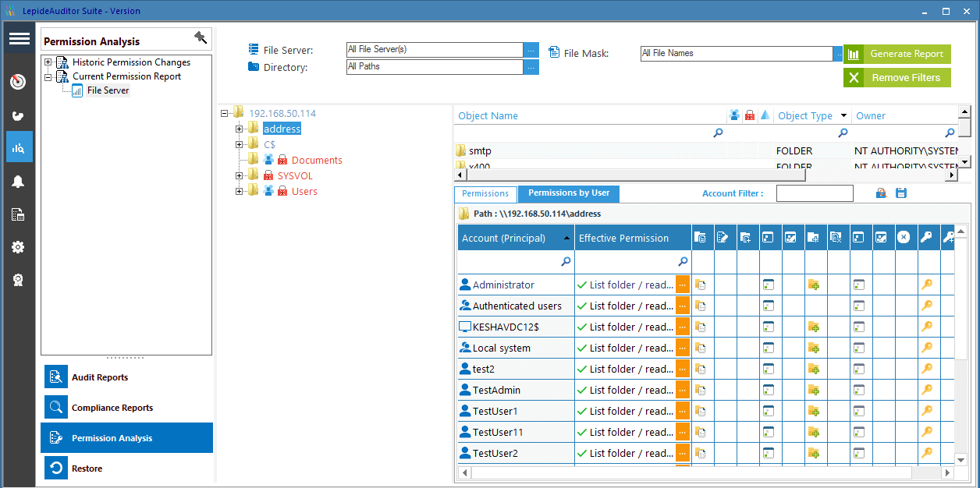Collapse Current Permission Report node
The height and width of the screenshot is (488, 980).
click(48, 76)
